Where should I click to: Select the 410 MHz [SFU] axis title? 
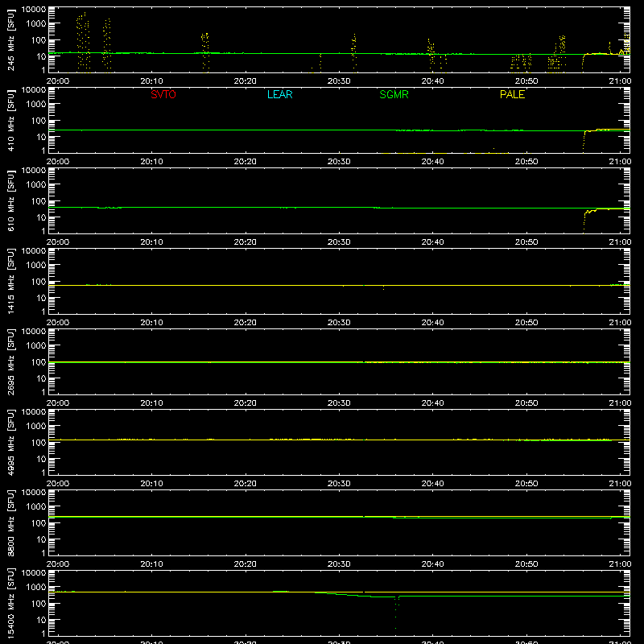pos(10,120)
